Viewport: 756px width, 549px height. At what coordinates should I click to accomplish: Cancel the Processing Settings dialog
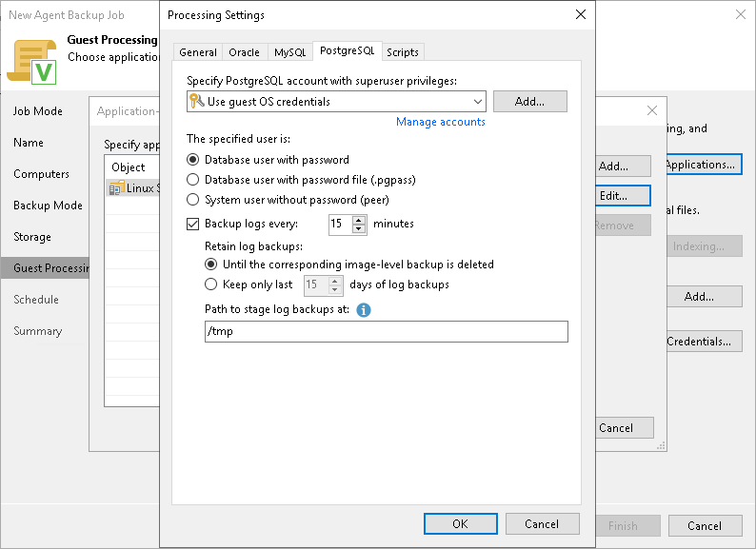[x=542, y=524]
